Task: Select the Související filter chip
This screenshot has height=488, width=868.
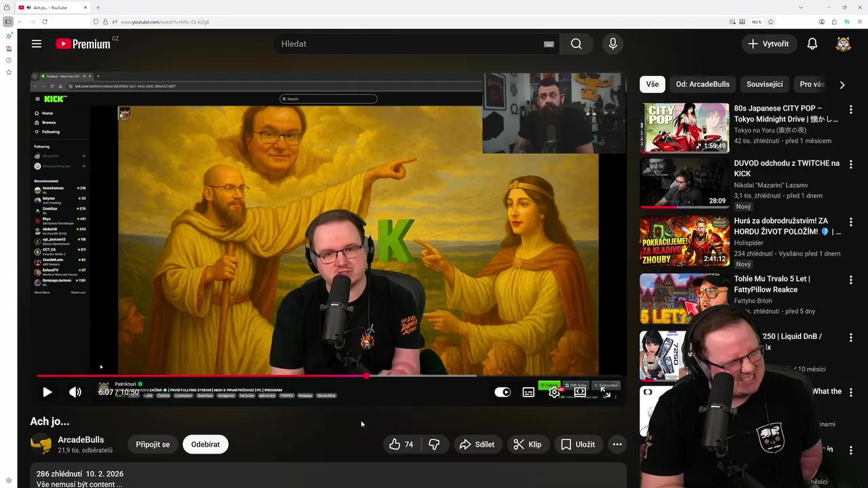Action: [764, 84]
